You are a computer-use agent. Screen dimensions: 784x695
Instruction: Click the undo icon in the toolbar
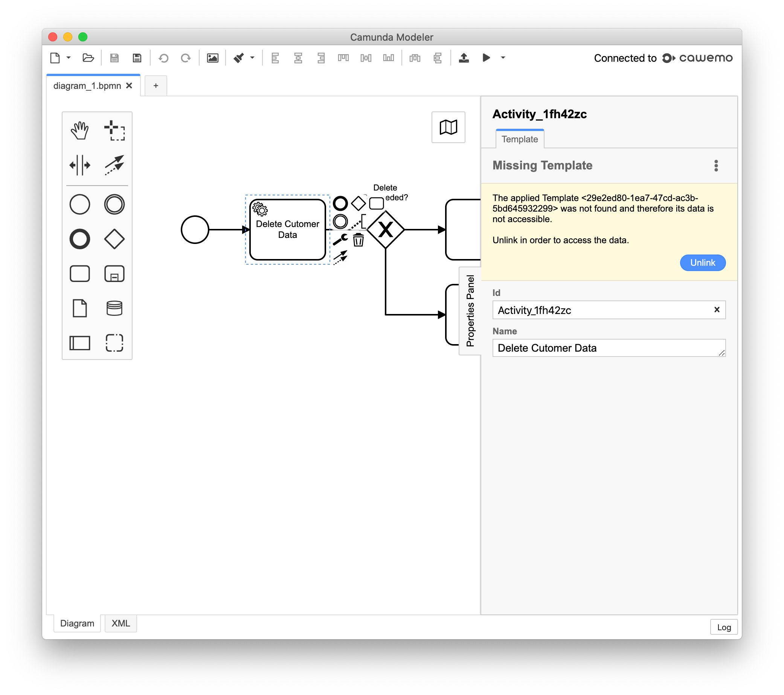(164, 58)
